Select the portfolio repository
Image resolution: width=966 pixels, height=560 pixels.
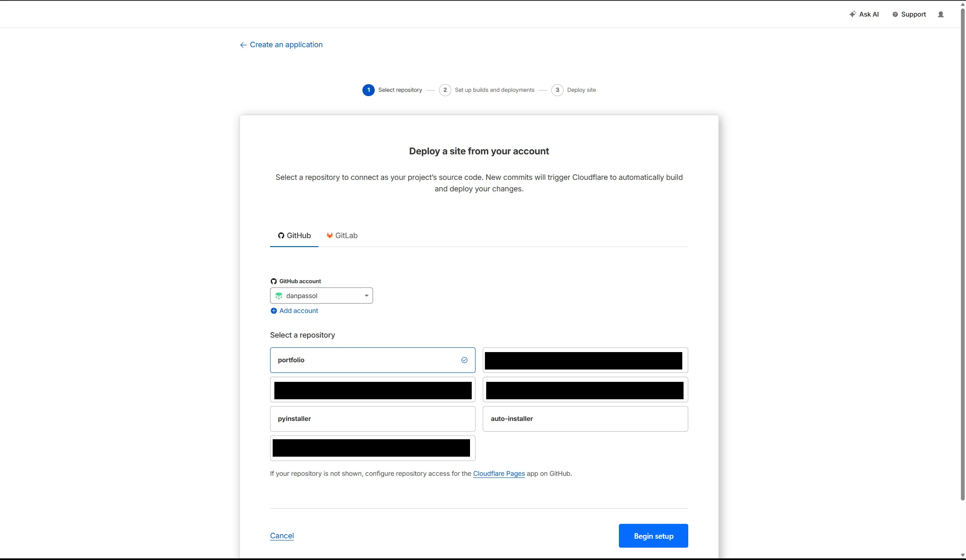(373, 360)
